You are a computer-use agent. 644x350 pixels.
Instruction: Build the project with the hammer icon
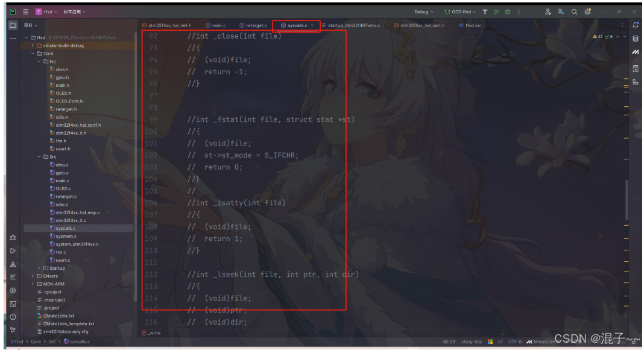pyautogui.click(x=485, y=11)
